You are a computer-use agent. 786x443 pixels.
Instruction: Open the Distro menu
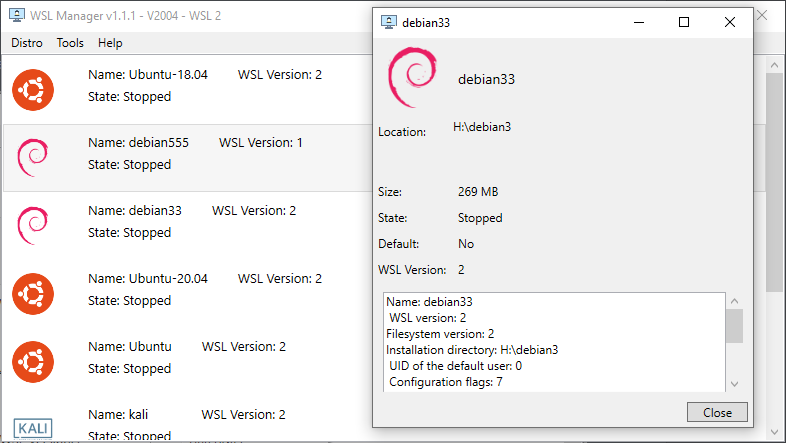tap(27, 43)
